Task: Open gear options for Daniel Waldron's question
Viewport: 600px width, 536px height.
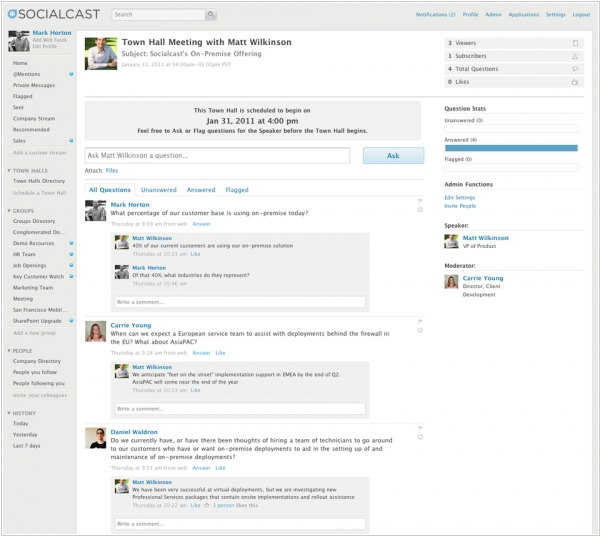Action: 420,437
